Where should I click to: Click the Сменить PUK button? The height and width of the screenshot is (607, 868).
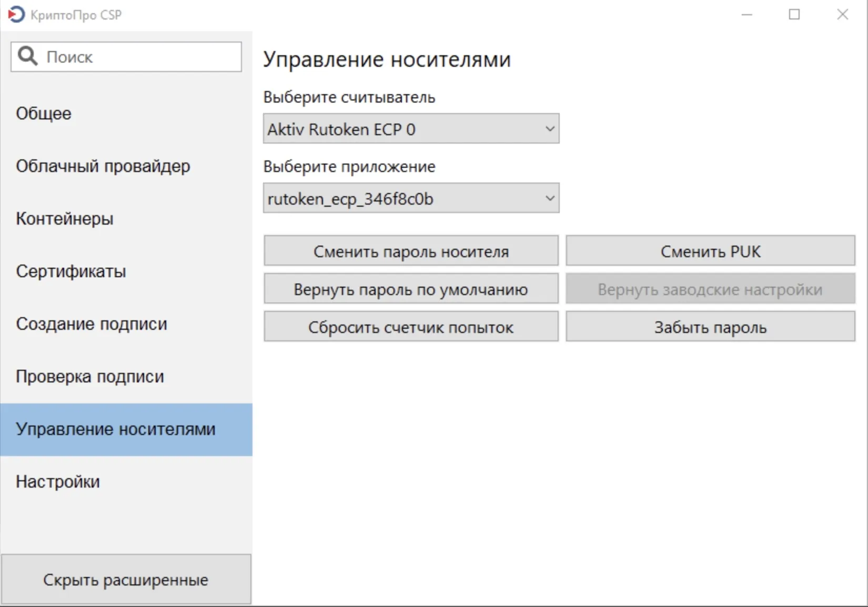(710, 251)
